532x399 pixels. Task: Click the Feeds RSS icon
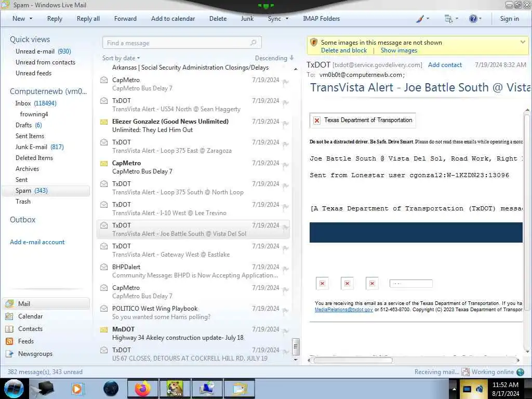[x=9, y=341]
